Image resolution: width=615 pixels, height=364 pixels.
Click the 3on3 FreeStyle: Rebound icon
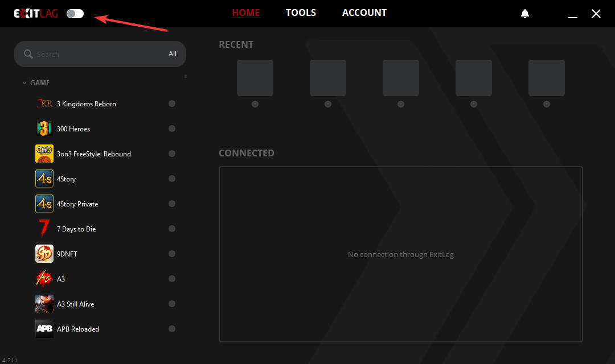[x=44, y=154]
